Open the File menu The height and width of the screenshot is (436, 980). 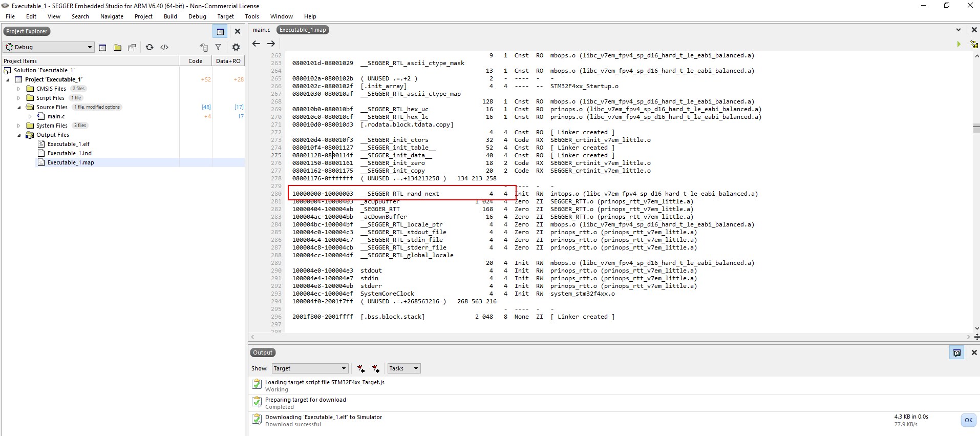(x=10, y=16)
